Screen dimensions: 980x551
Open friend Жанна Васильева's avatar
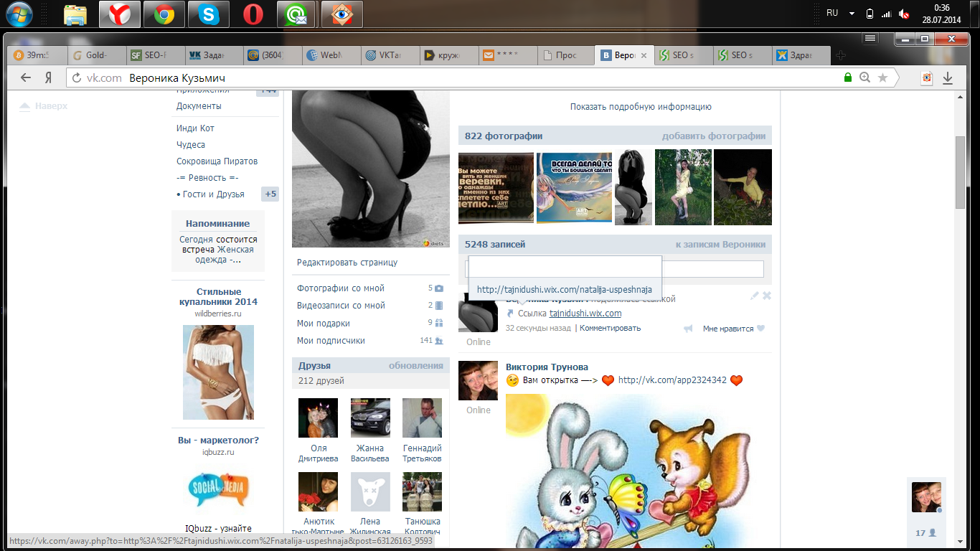click(370, 418)
